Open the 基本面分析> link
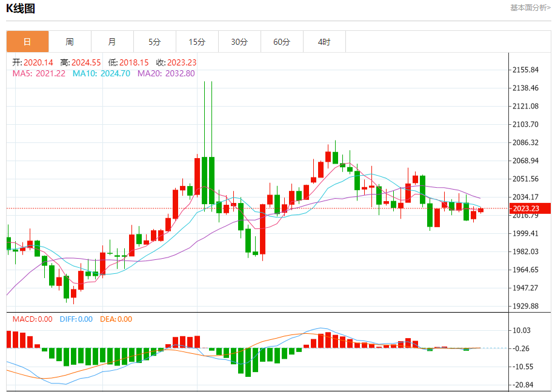This screenshot has width=555, height=392. [530, 8]
